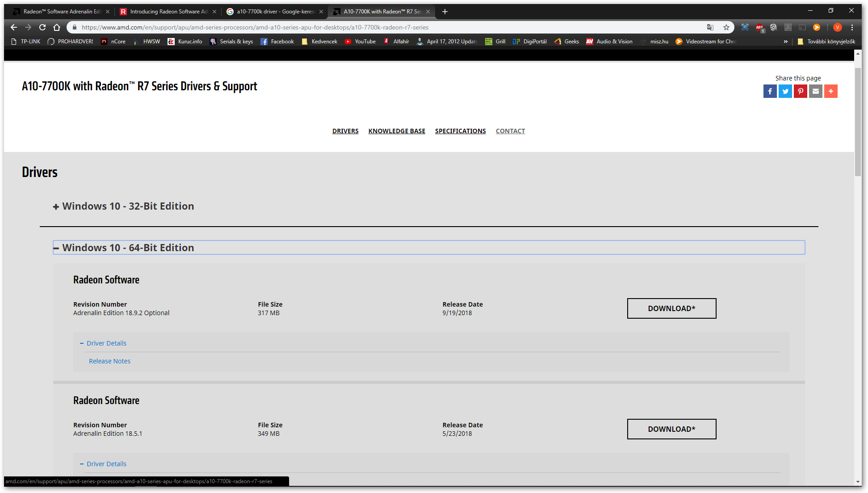
Task: Open more sharing options plus icon
Action: pos(830,91)
